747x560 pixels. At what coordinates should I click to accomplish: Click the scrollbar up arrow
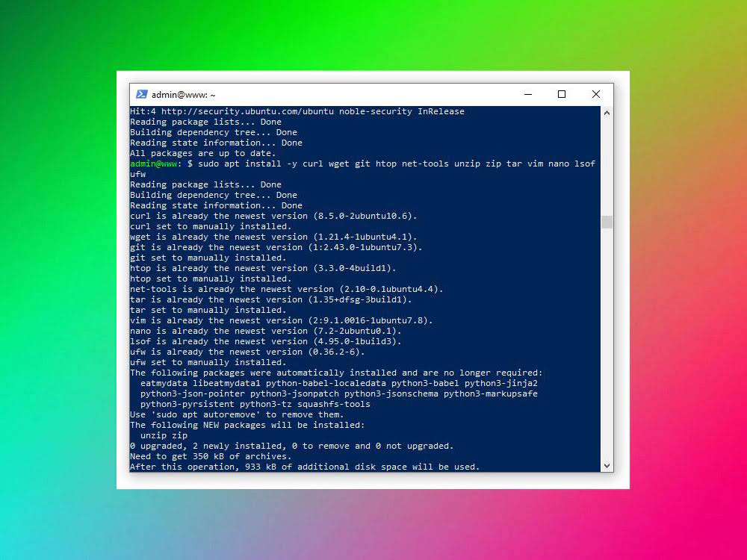point(607,113)
